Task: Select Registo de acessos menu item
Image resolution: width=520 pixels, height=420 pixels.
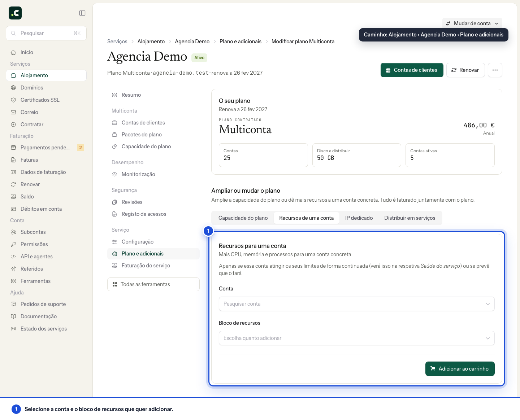Action: (153, 214)
